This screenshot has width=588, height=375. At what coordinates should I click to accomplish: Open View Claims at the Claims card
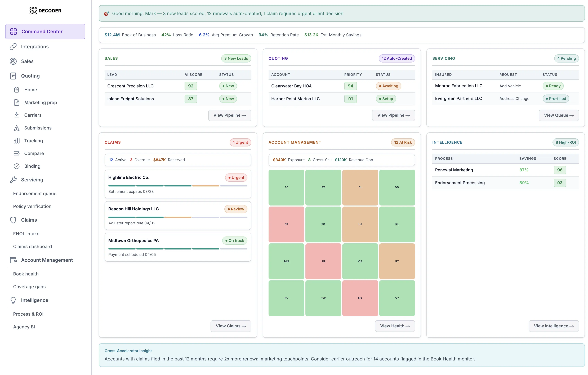230,326
